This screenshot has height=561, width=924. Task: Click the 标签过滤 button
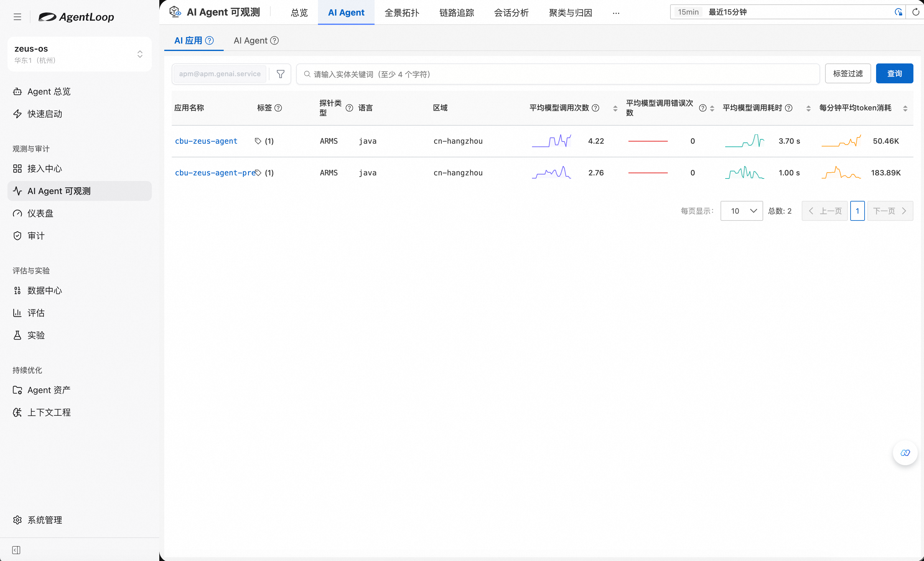click(x=847, y=73)
